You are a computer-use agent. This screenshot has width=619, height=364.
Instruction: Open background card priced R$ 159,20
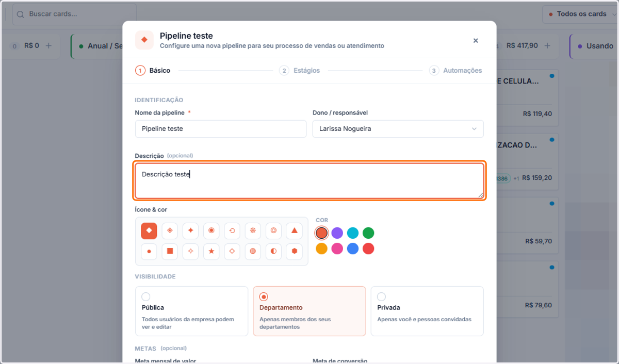(x=527, y=162)
